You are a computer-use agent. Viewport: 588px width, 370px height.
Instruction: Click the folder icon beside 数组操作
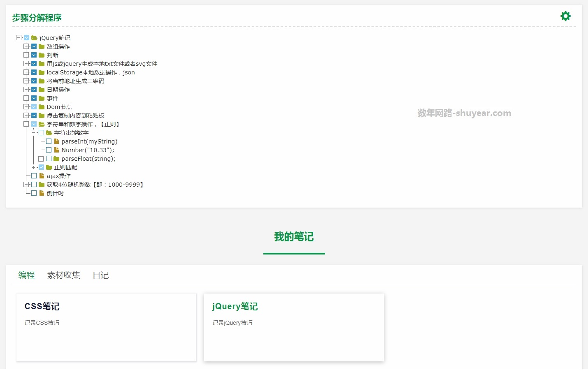(41, 46)
